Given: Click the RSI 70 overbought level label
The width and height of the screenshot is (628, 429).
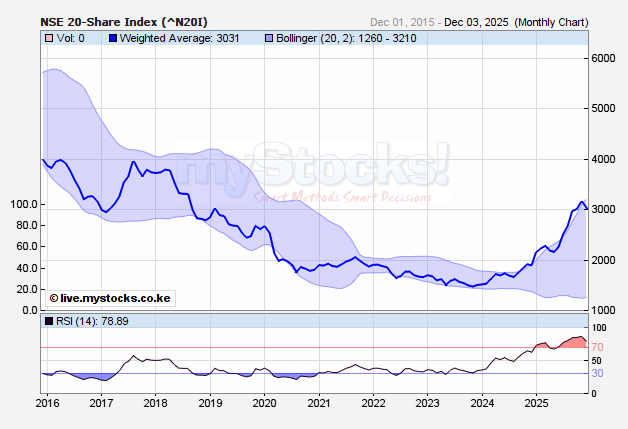Looking at the screenshot, I should [597, 347].
